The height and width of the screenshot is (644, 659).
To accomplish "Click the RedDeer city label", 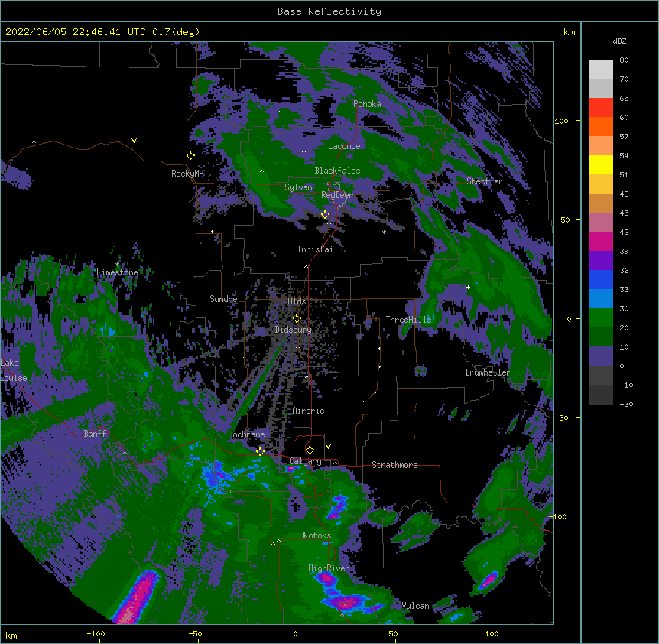I will pyautogui.click(x=336, y=195).
